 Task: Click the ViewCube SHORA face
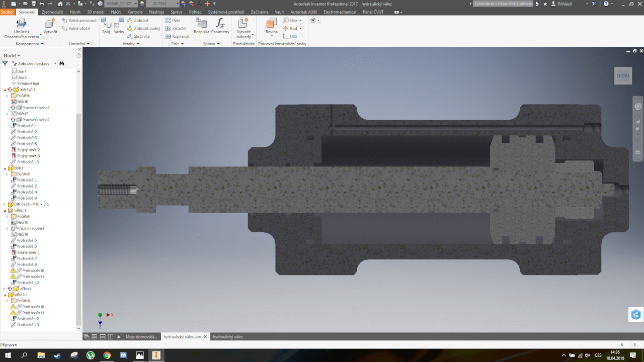623,75
